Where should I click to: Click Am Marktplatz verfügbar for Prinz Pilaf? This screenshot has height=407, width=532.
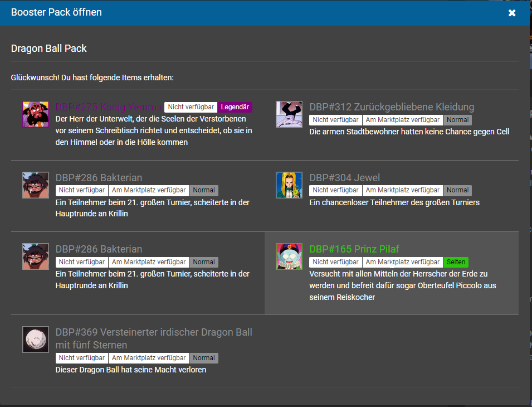[x=402, y=262]
